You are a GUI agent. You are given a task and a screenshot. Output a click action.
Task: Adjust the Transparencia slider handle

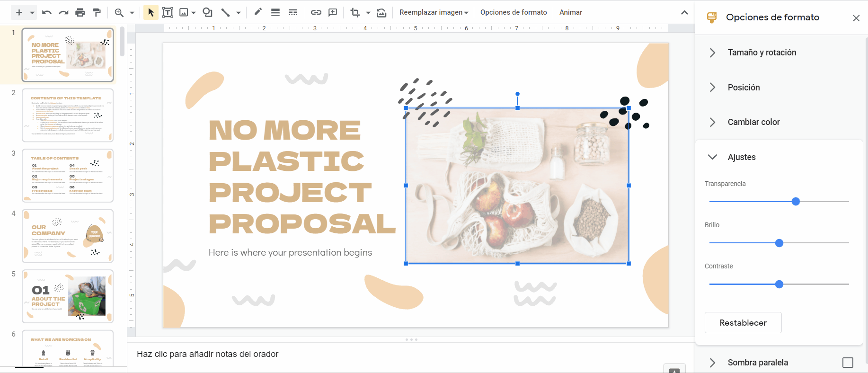click(x=796, y=202)
